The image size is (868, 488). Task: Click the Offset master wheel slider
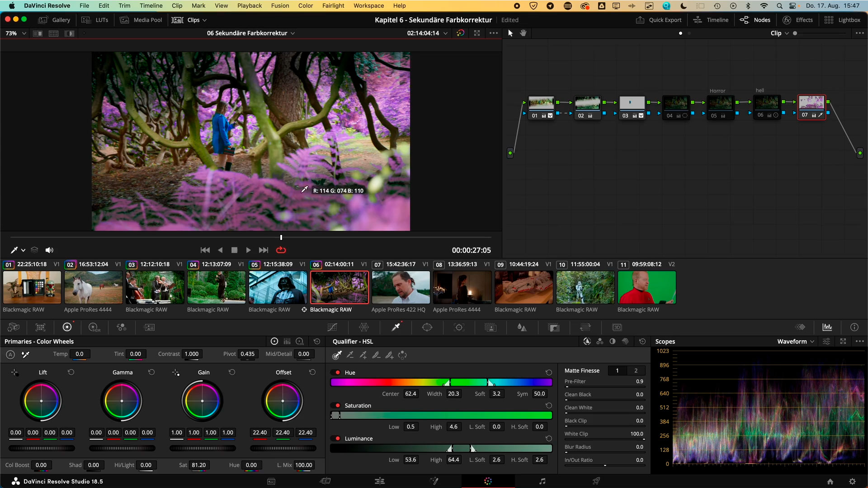point(283,448)
